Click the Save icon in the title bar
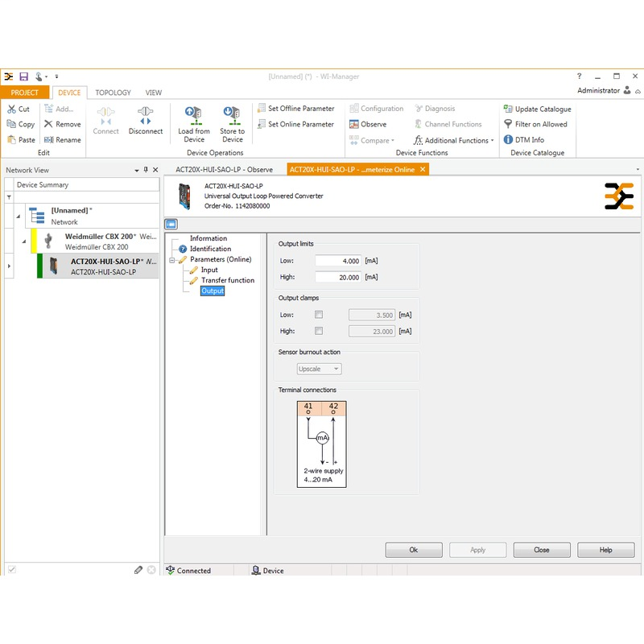 click(x=24, y=76)
